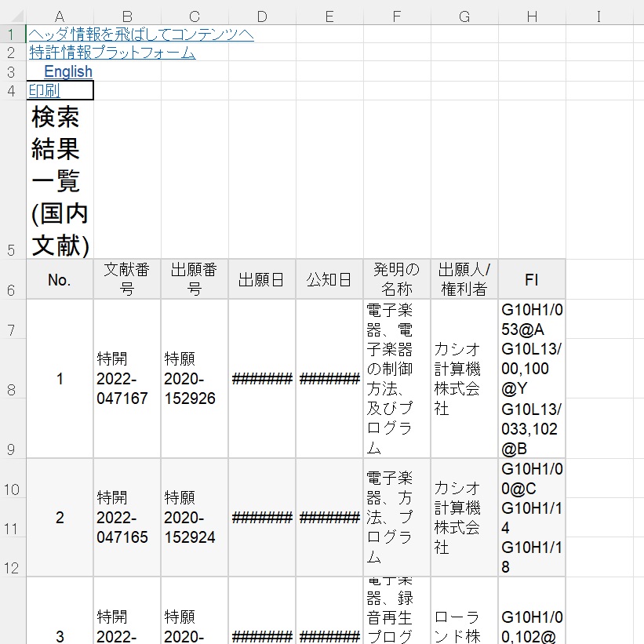
Task: Select column B header
Action: tap(127, 16)
